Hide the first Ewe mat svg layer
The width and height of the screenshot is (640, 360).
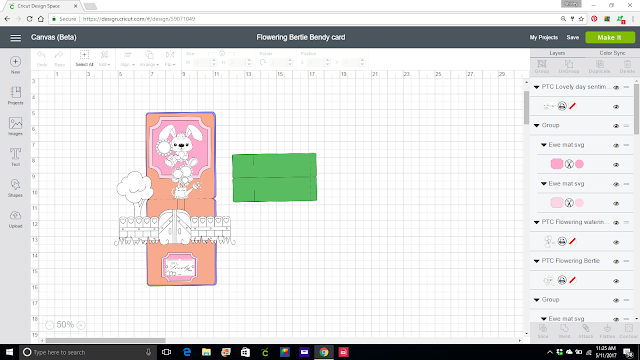[x=616, y=145]
